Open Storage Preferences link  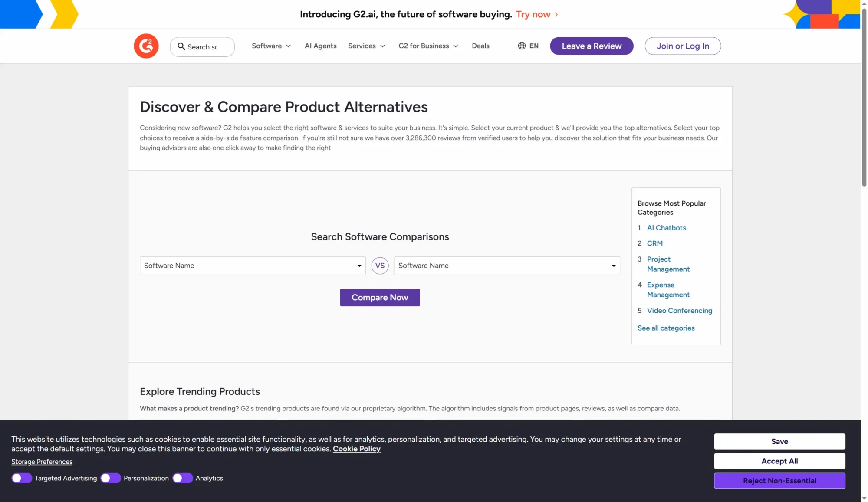point(42,462)
